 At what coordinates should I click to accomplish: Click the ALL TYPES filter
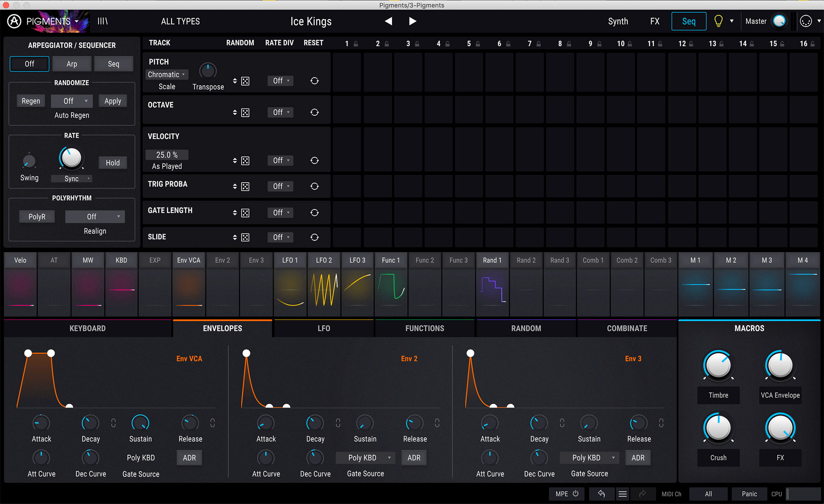180,21
